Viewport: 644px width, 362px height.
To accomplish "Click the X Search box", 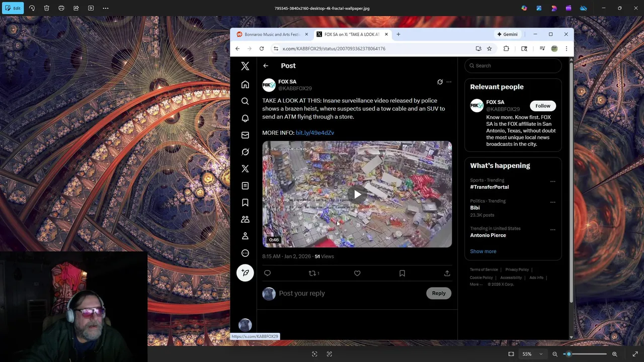I will pyautogui.click(x=513, y=66).
